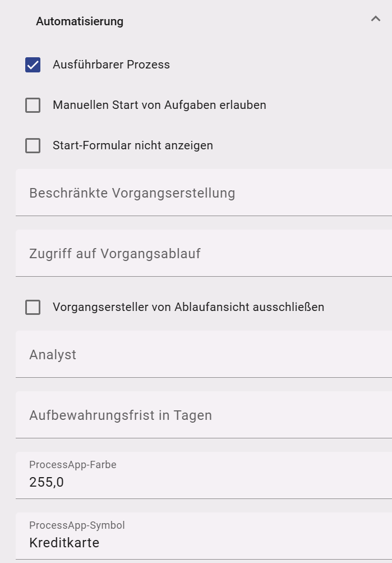This screenshot has width=392, height=563.
Task: Enable "Manuellen Start von Aufgaben erlauben"
Action: click(33, 105)
